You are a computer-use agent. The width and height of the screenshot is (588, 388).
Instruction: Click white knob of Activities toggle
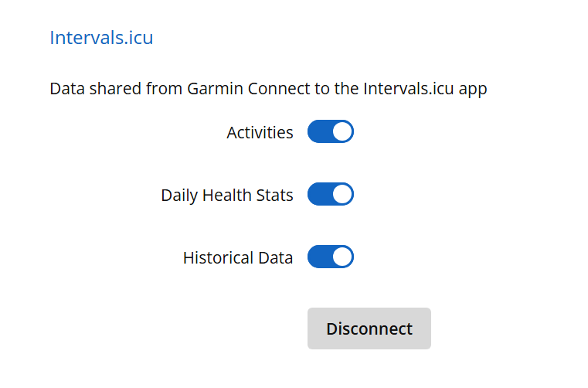point(342,132)
